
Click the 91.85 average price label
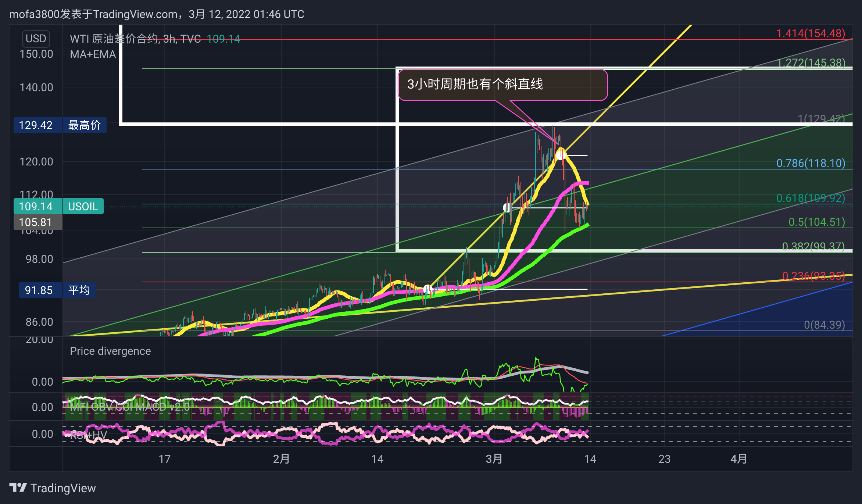(x=40, y=290)
